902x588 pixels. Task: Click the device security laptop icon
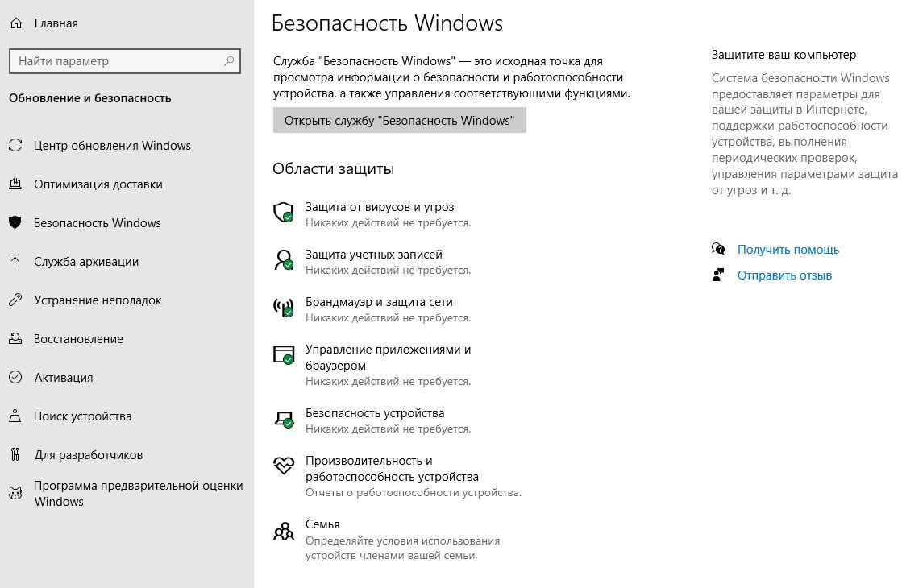coord(283,419)
